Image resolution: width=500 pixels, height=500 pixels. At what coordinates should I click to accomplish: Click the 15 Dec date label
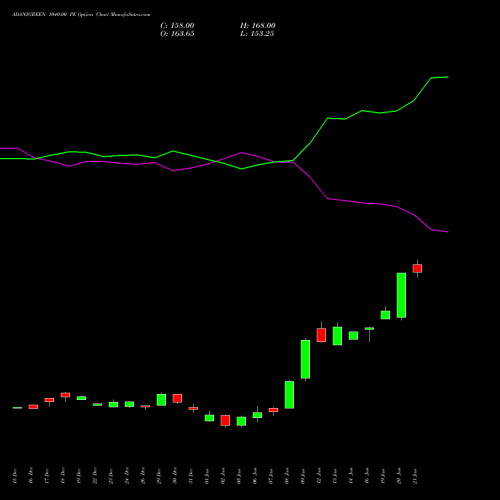(x=15, y=476)
